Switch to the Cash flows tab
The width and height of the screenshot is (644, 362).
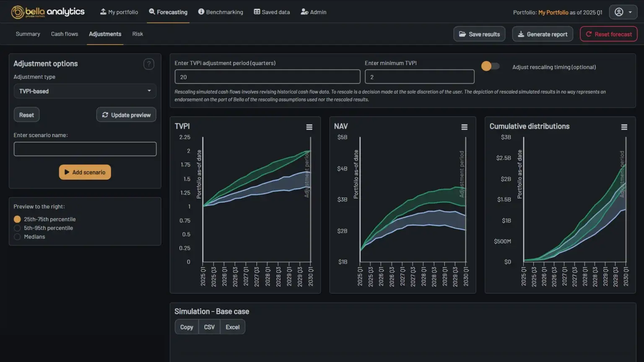pyautogui.click(x=65, y=34)
